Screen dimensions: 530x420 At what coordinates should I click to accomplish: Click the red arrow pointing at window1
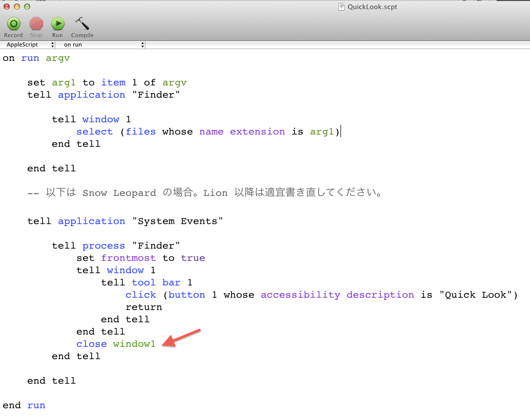[181, 338]
